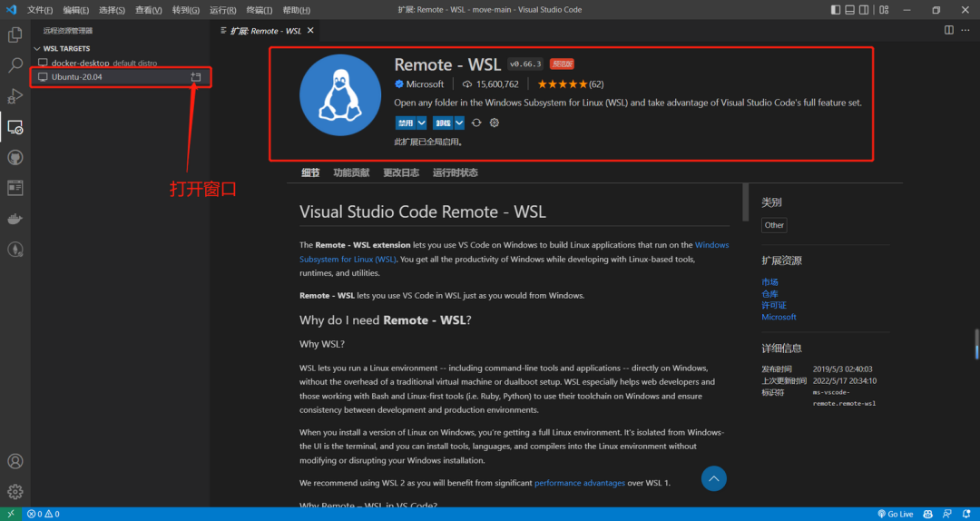The height and width of the screenshot is (521, 980).
Task: Open Run and Debug view
Action: tap(15, 95)
